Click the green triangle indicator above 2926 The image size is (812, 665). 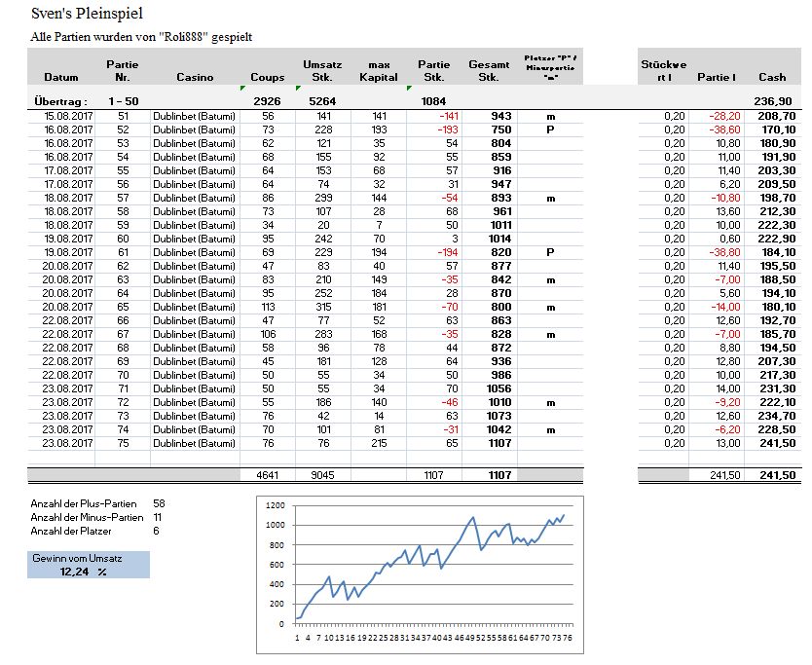243,90
